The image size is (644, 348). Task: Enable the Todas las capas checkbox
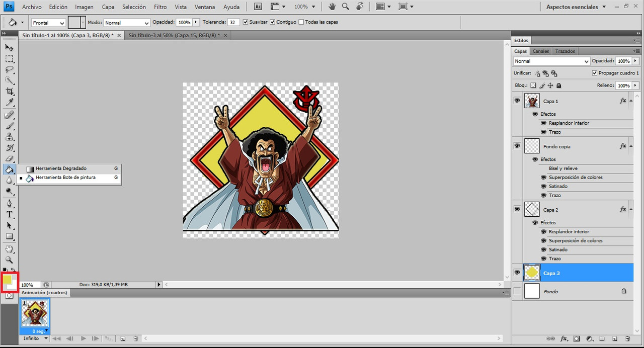[301, 22]
